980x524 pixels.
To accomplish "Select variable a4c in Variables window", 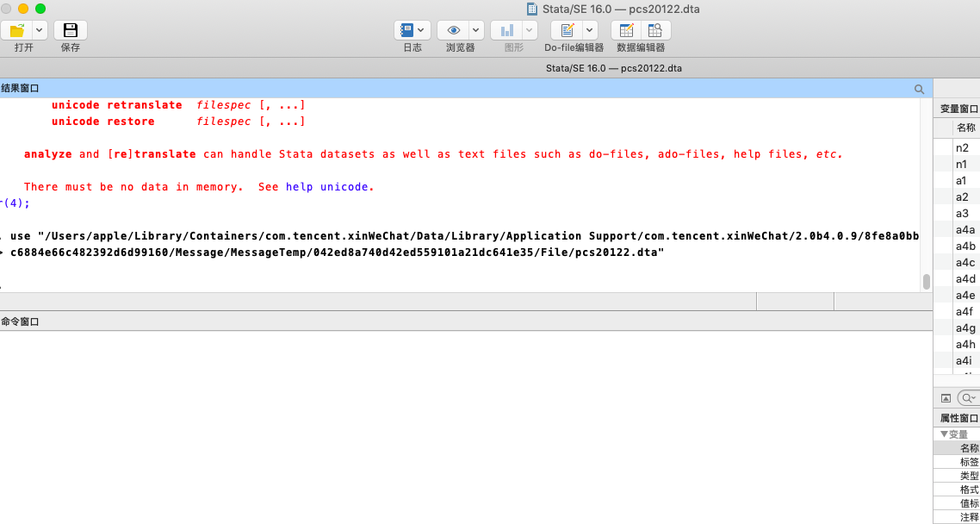I will coord(965,263).
